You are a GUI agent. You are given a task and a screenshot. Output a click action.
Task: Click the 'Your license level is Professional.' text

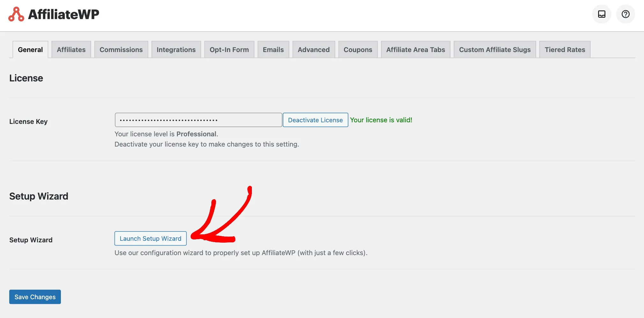pos(166,134)
